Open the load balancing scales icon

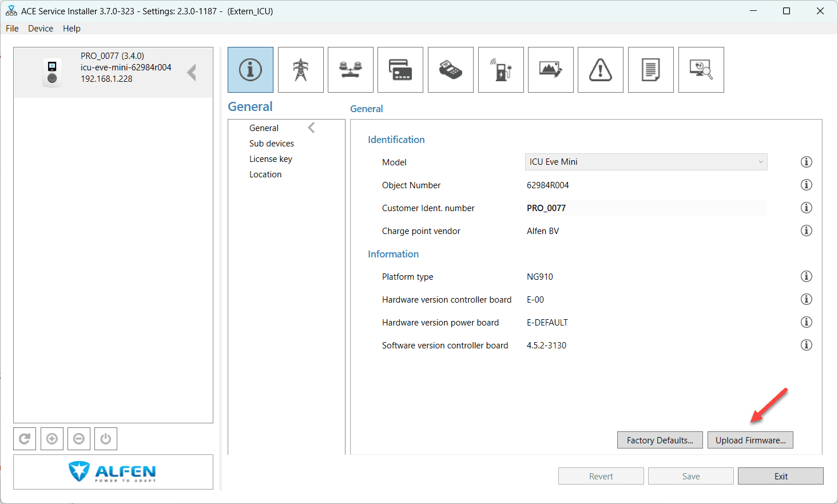pyautogui.click(x=351, y=70)
